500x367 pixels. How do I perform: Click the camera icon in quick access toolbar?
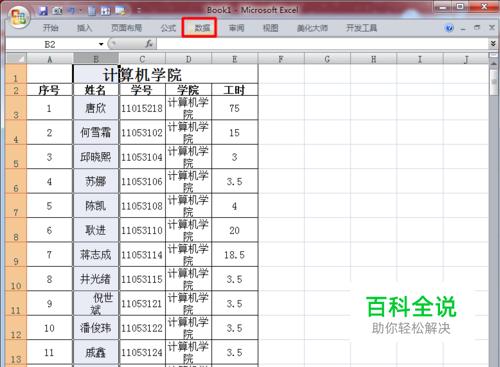point(57,11)
